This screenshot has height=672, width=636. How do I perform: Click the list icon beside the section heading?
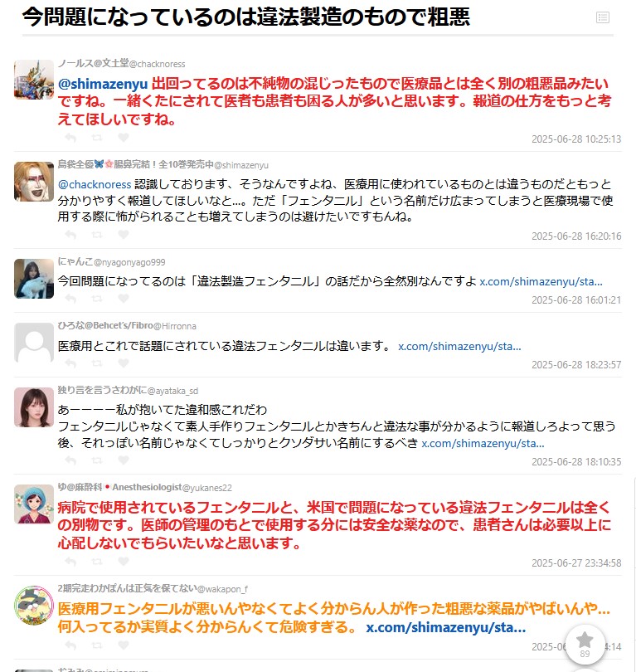click(603, 17)
